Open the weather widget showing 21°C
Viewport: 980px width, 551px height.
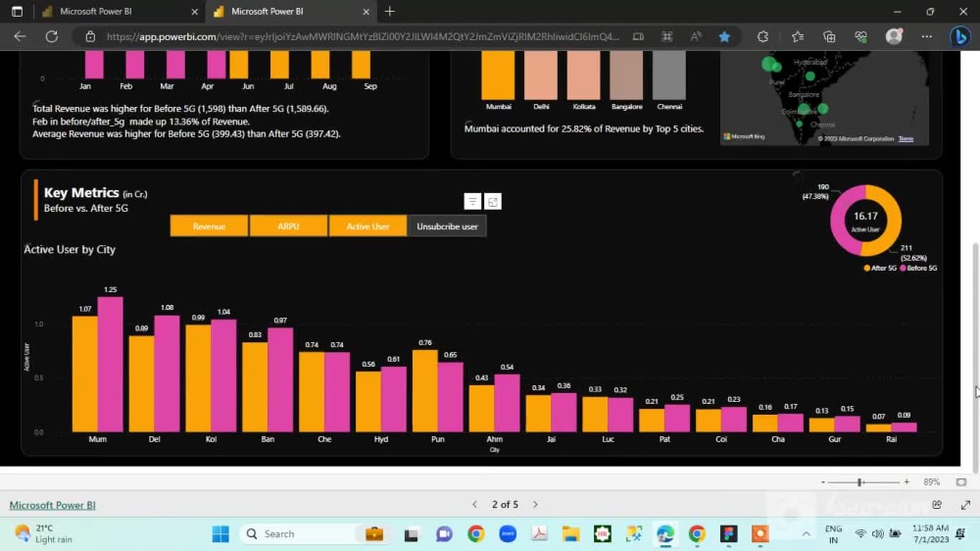tap(44, 533)
